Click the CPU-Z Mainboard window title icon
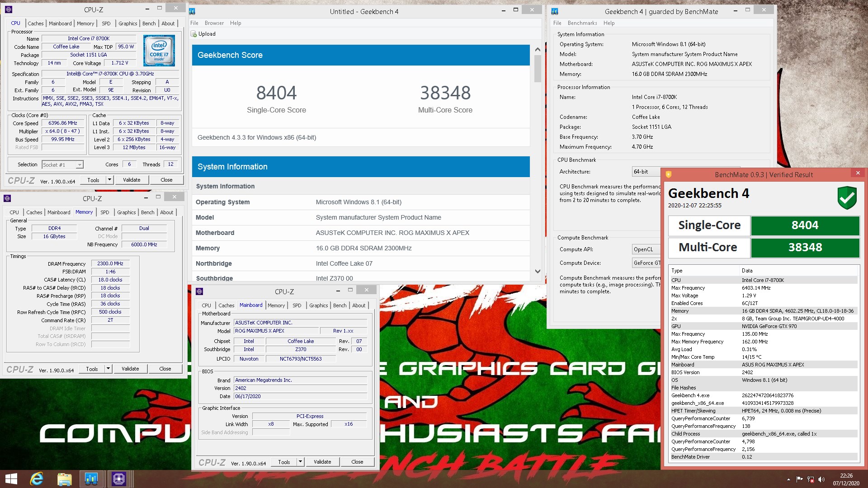Image resolution: width=868 pixels, height=488 pixels. [x=199, y=291]
